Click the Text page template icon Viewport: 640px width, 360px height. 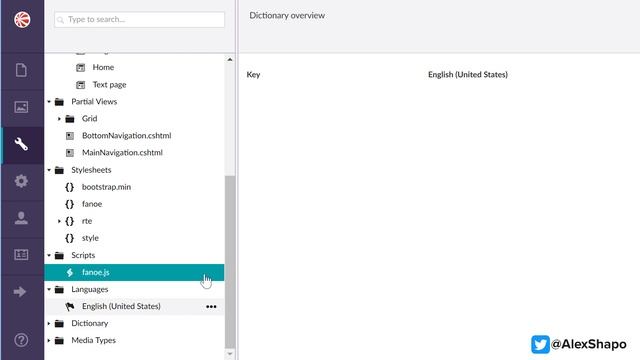[x=80, y=85]
